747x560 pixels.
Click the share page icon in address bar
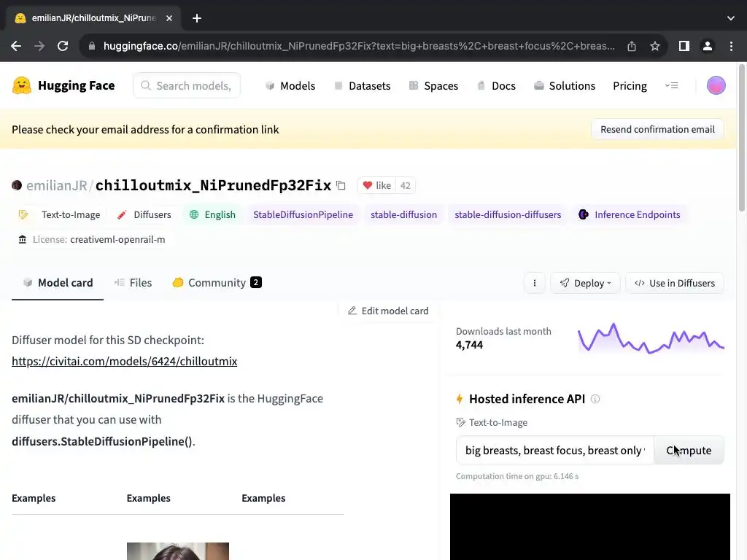pyautogui.click(x=632, y=46)
